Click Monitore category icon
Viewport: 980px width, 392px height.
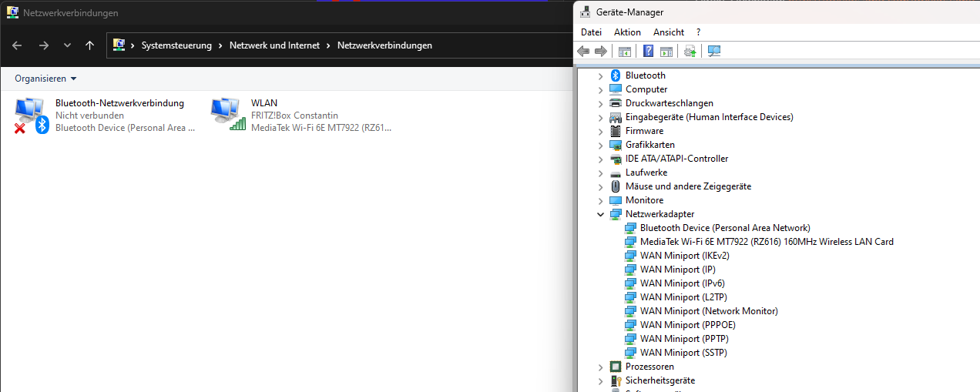tap(616, 200)
